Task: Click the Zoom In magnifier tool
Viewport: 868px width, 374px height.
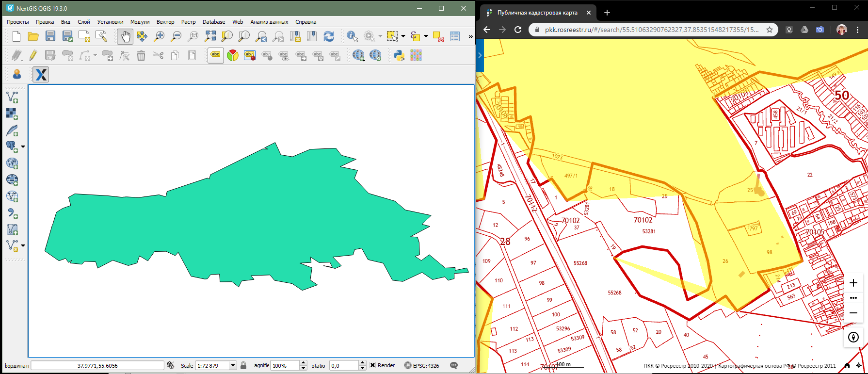Action: [159, 36]
